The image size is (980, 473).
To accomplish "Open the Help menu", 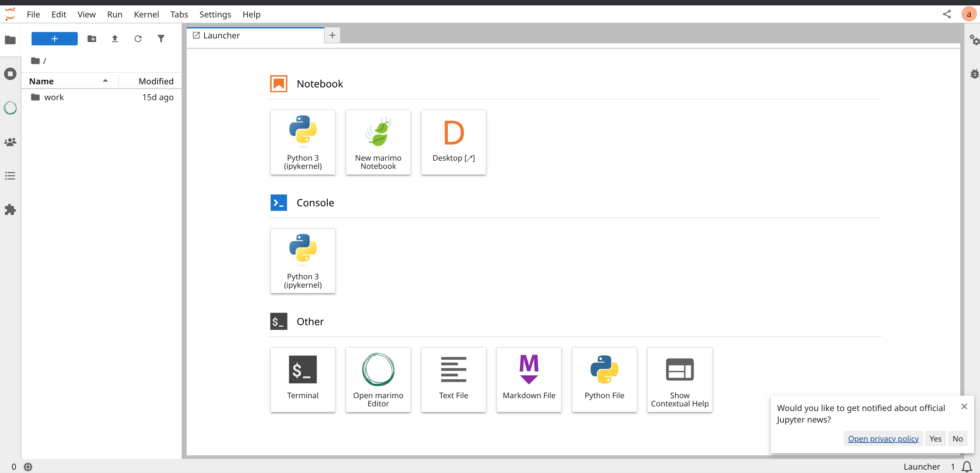I will pos(251,14).
